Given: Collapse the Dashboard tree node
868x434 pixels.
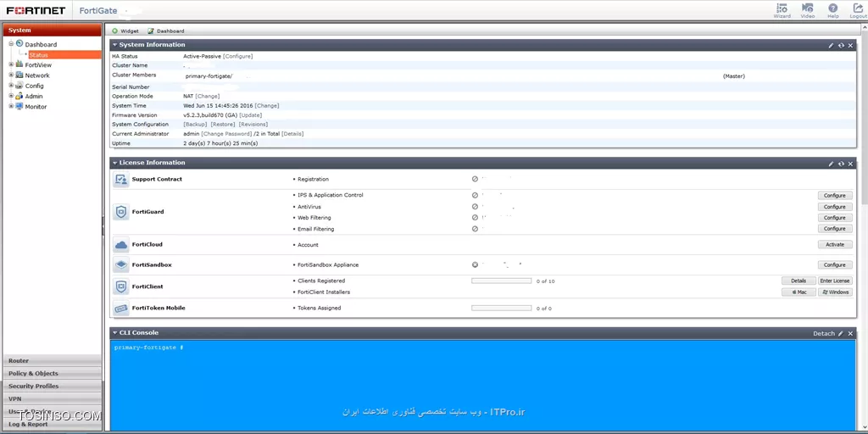Looking at the screenshot, I should click(x=11, y=44).
